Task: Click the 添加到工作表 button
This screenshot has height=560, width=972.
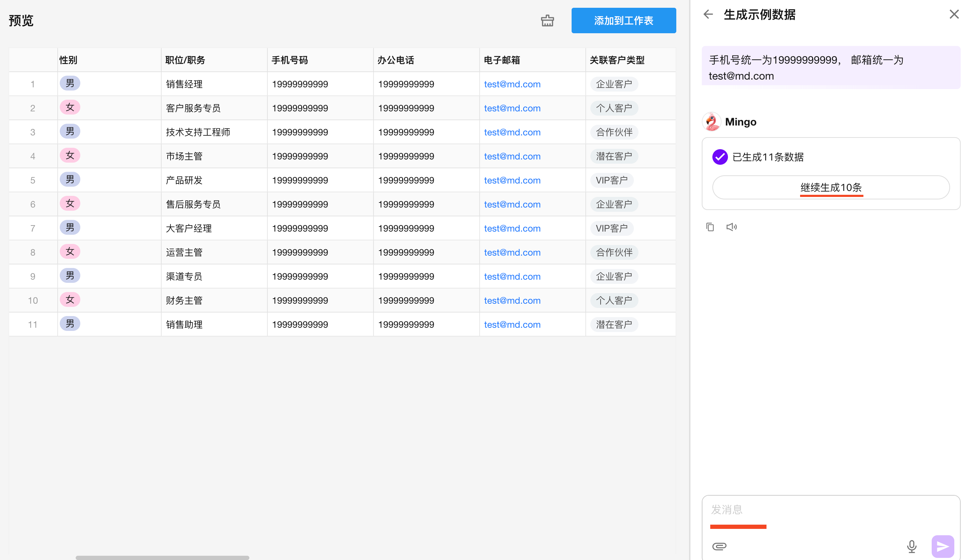Action: 623,21
